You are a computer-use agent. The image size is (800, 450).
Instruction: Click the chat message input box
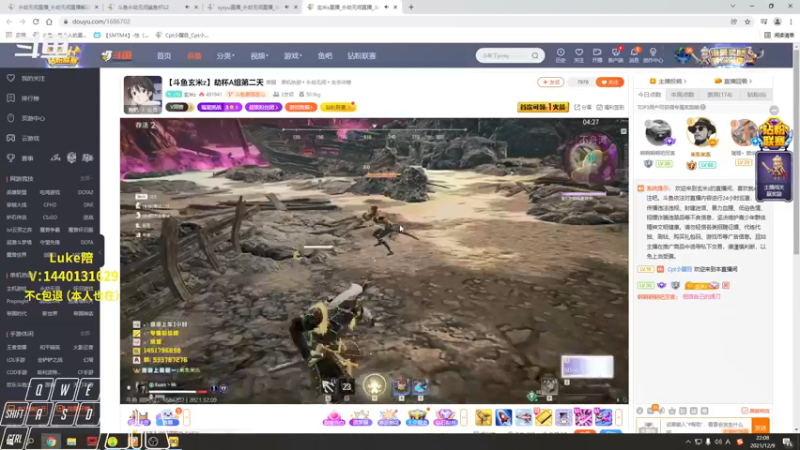pos(706,425)
